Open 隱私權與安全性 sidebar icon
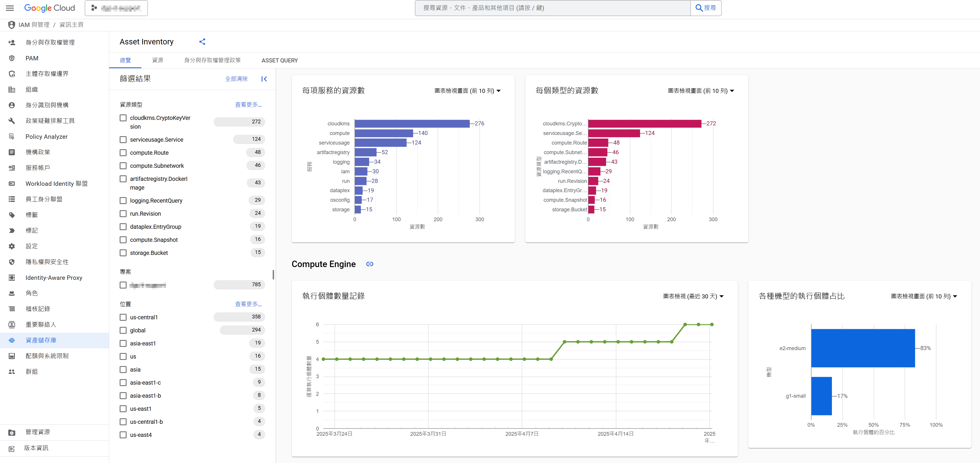980x463 pixels. coord(12,262)
